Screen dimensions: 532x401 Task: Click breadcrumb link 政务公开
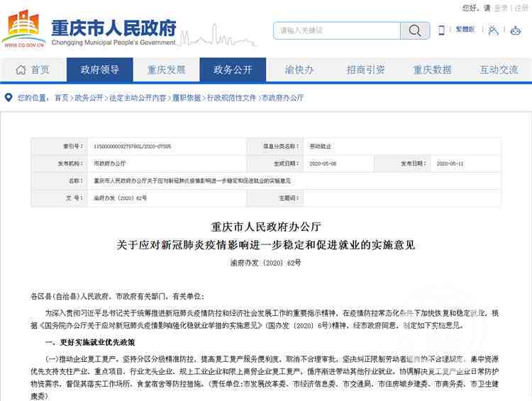(x=89, y=98)
